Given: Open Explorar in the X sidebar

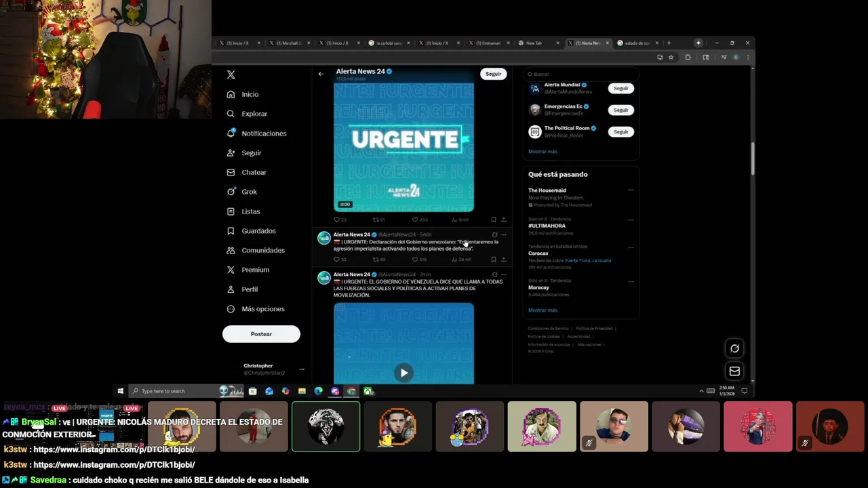Looking at the screenshot, I should pos(247,114).
